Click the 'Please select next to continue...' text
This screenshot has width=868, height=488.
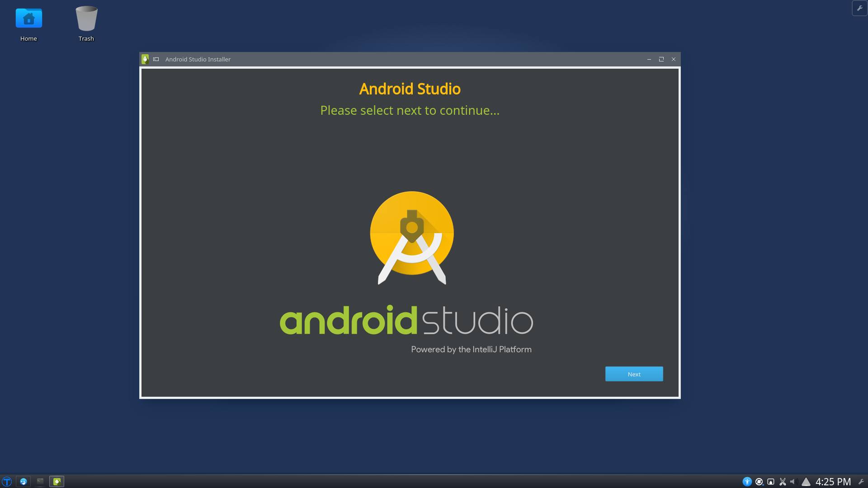point(410,110)
